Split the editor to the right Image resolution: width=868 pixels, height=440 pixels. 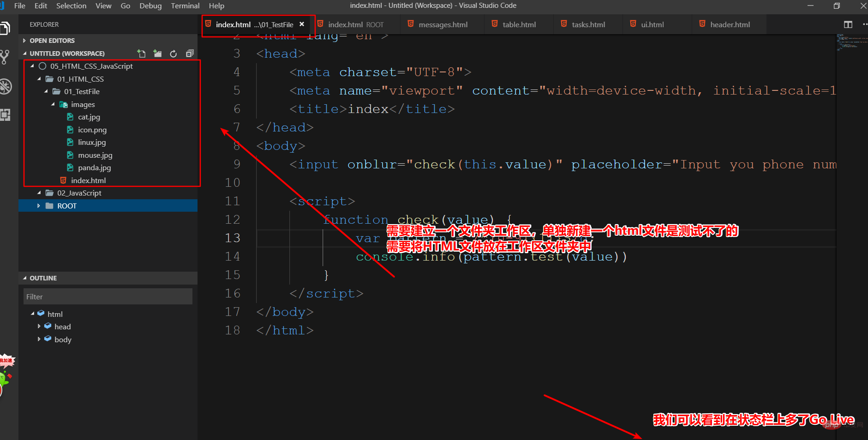(x=848, y=24)
